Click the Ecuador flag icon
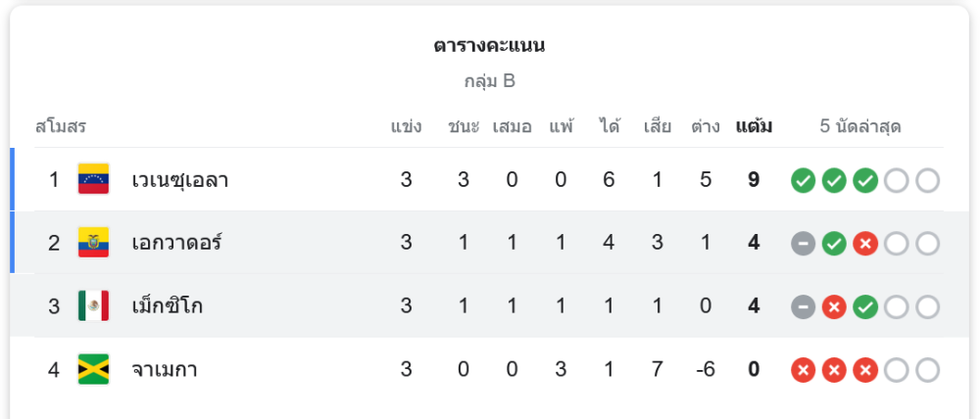 click(93, 243)
